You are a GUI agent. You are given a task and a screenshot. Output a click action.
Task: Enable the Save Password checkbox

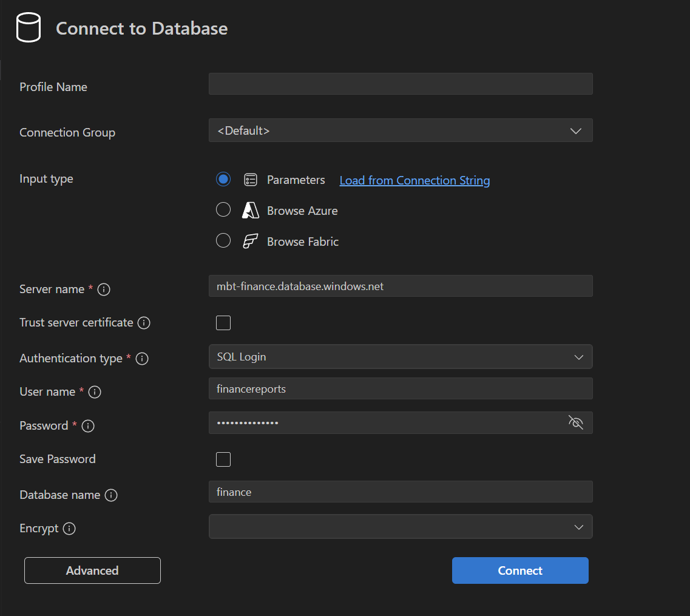223,459
